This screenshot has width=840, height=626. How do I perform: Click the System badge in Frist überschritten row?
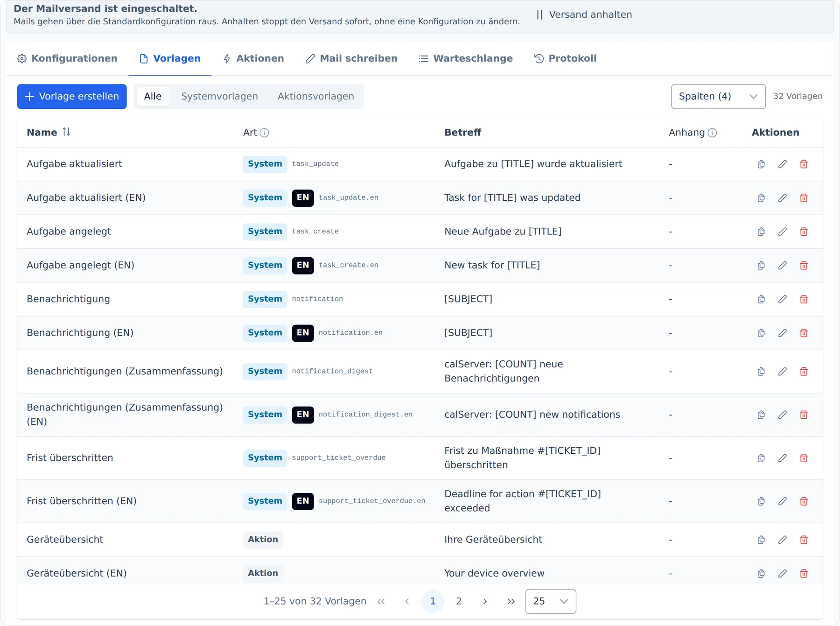[265, 458]
